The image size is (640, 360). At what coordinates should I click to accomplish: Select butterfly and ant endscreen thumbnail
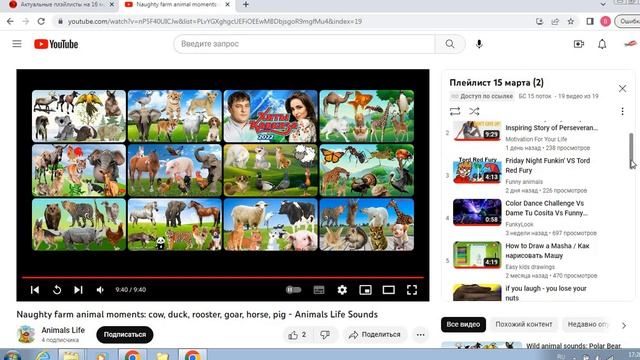367,170
